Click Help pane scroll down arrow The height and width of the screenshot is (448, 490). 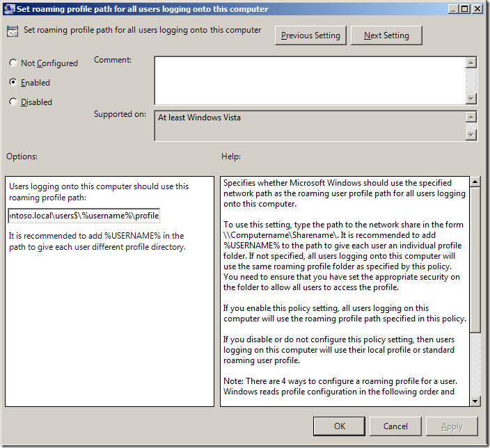475,400
